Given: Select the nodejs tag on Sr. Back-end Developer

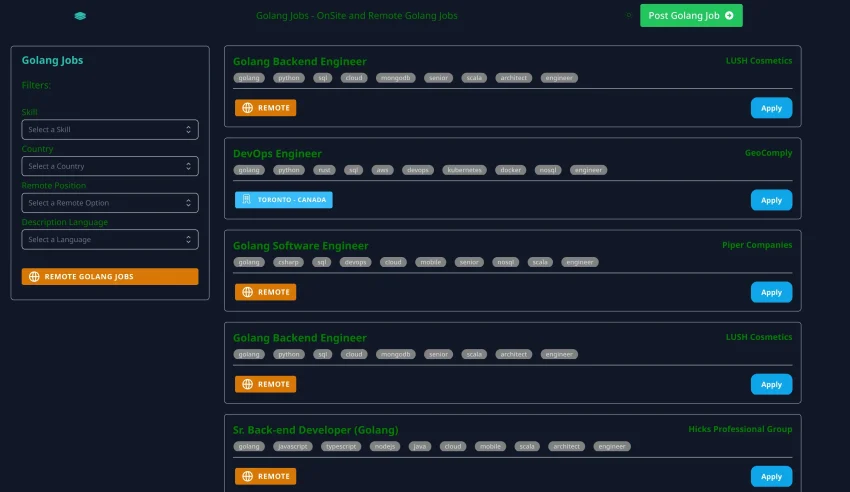Looking at the screenshot, I should [385, 446].
